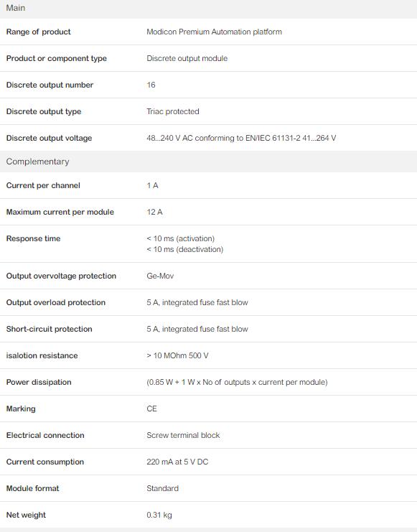Click the 0.31 kg net weight value
Viewport: 417px width, 532px height.
159,515
